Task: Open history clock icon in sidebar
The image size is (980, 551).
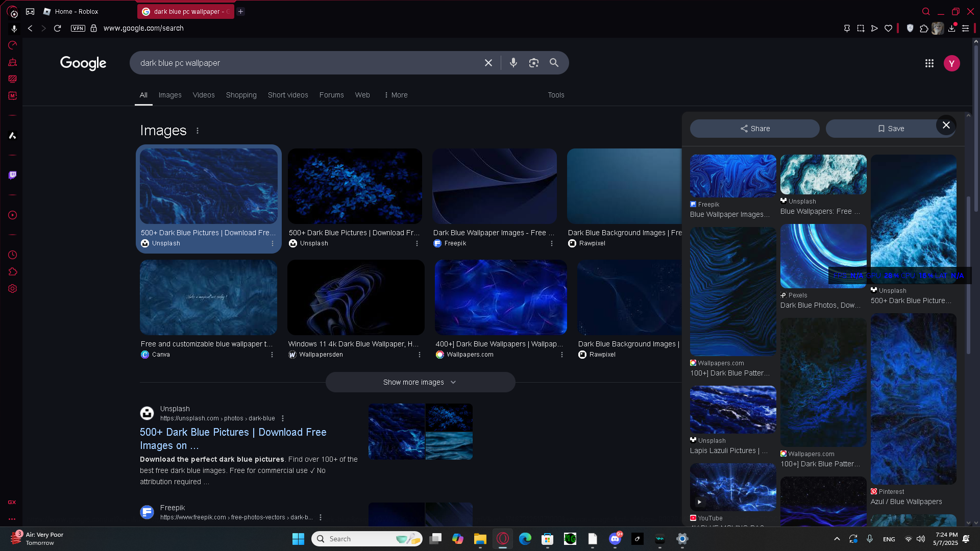Action: 12,255
